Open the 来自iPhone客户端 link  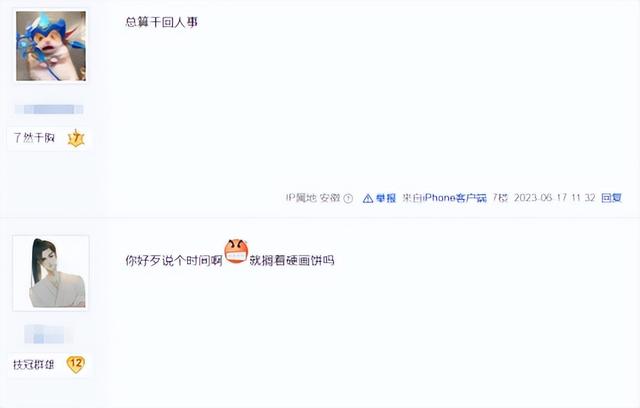tap(444, 198)
